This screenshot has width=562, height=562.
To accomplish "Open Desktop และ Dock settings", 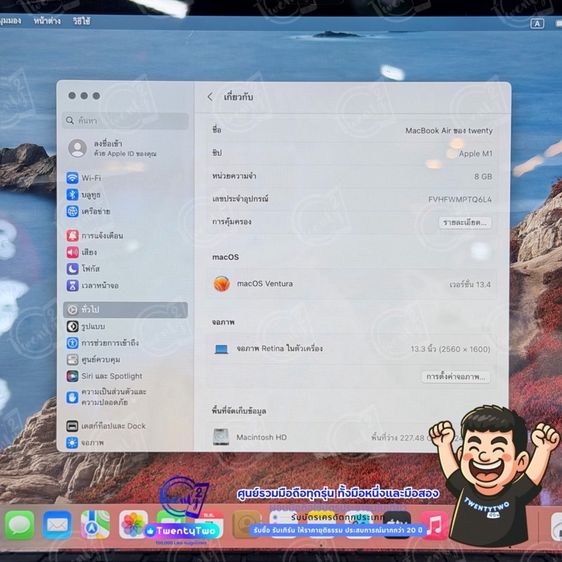I will click(106, 426).
